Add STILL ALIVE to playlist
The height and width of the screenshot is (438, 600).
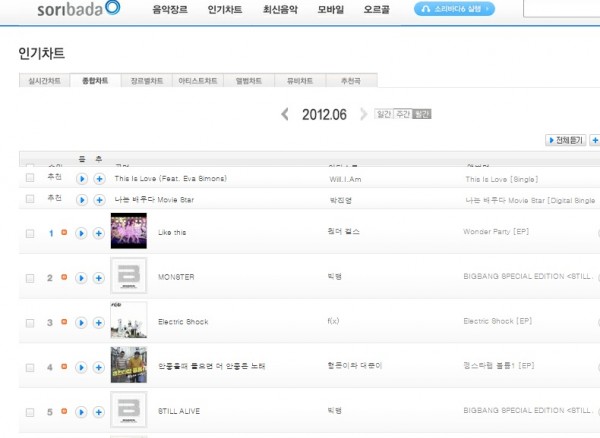click(x=99, y=412)
